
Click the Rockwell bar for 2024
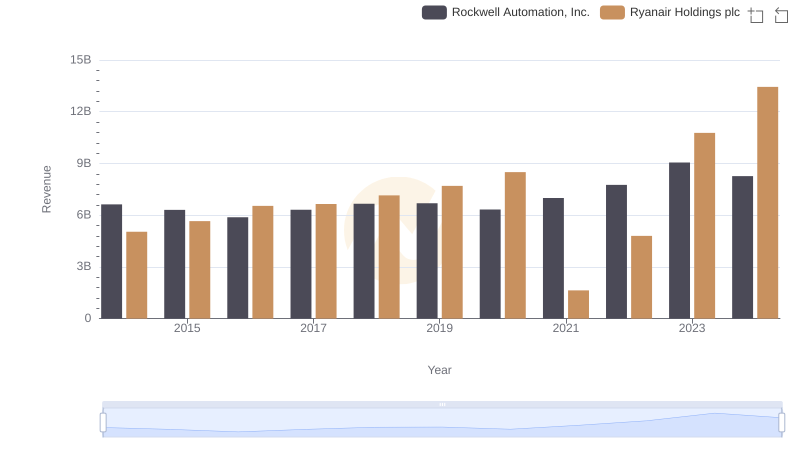(742, 247)
